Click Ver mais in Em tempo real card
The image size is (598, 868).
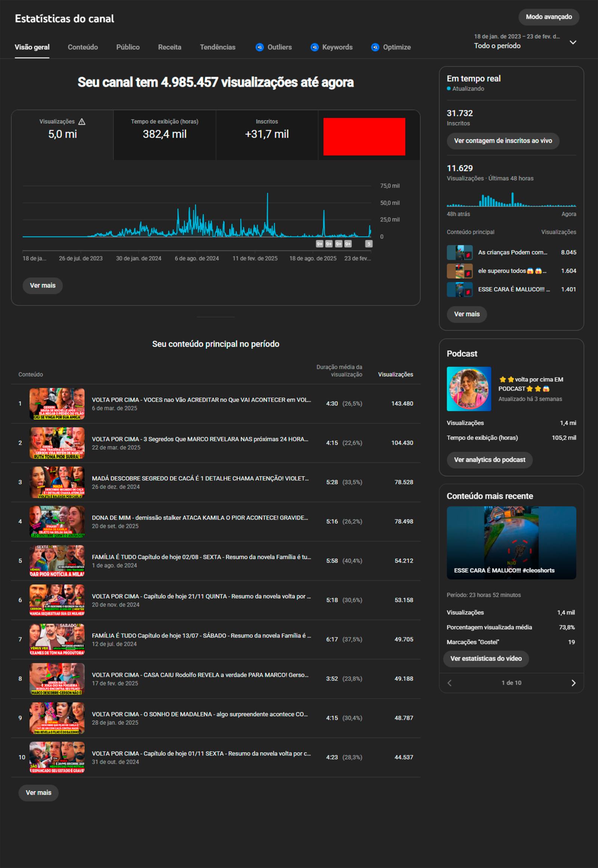[x=467, y=314]
